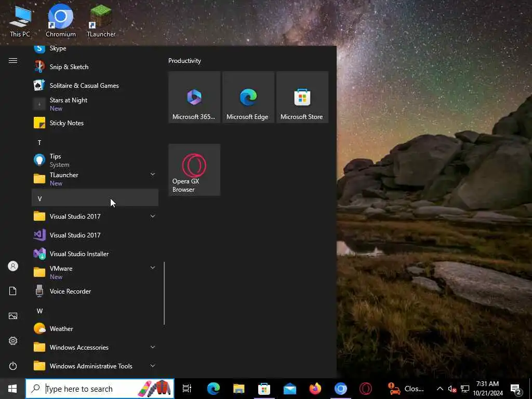Image resolution: width=532 pixels, height=399 pixels.
Task: Click the W letter group header
Action: 95,311
